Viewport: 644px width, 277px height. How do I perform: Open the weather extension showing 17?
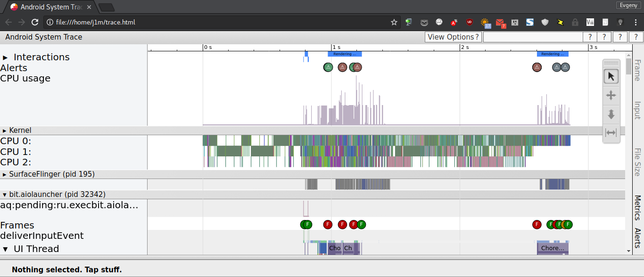click(x=485, y=22)
